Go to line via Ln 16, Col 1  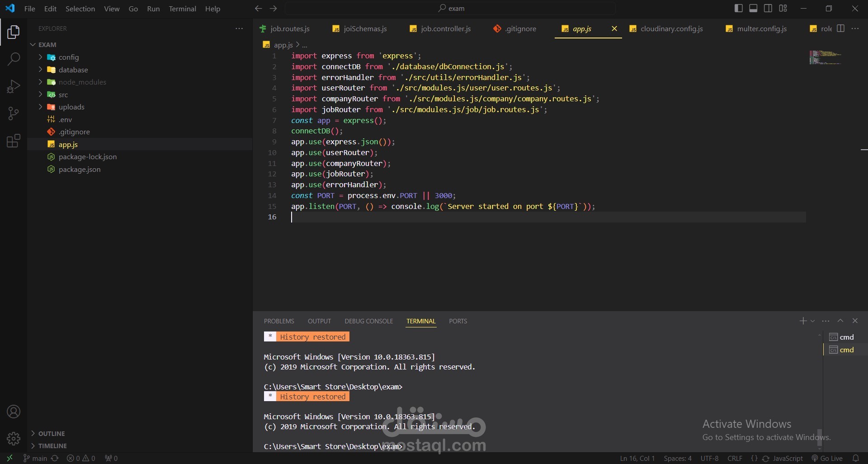coord(637,458)
